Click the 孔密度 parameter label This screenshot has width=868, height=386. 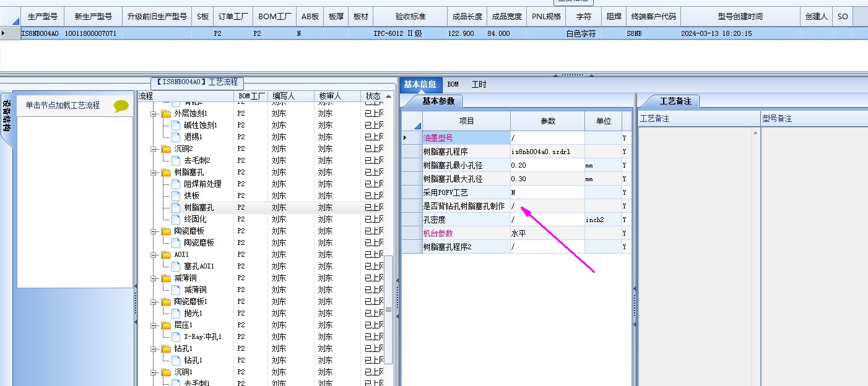pyautogui.click(x=466, y=220)
